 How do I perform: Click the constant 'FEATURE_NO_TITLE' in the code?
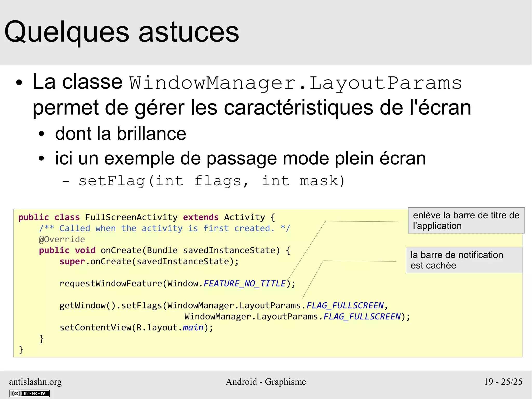coord(245,284)
